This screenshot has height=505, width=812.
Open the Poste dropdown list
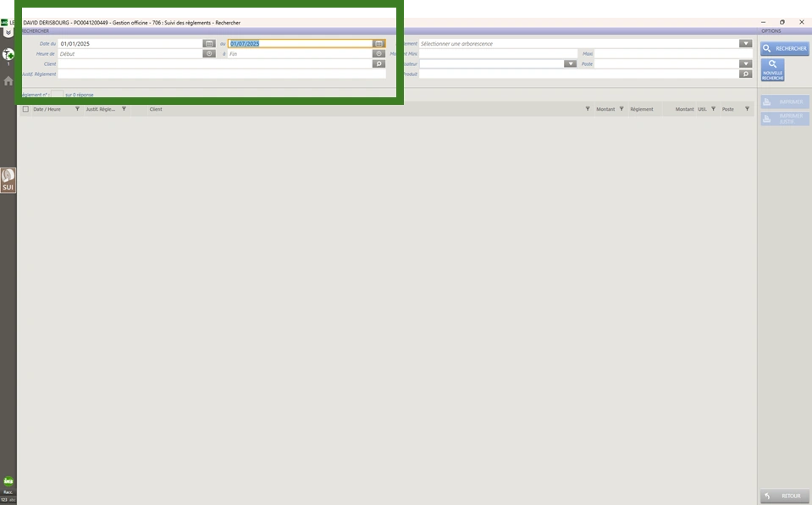pyautogui.click(x=745, y=64)
